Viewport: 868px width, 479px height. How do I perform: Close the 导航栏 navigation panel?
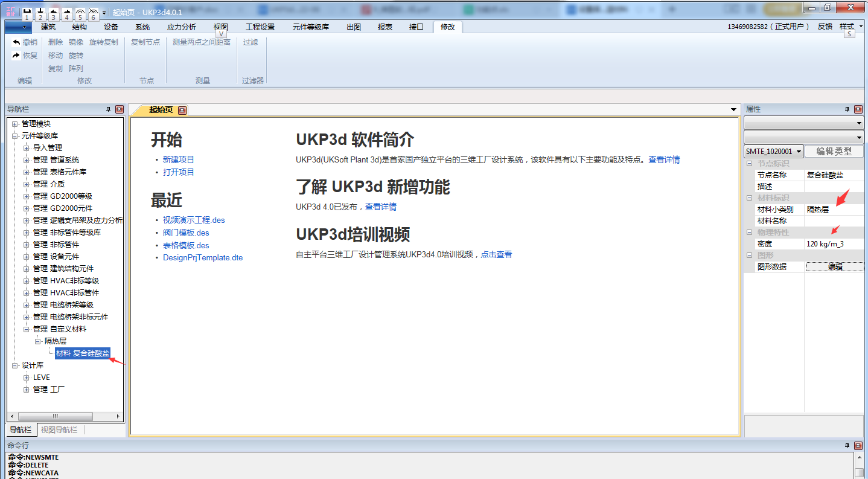(x=120, y=109)
